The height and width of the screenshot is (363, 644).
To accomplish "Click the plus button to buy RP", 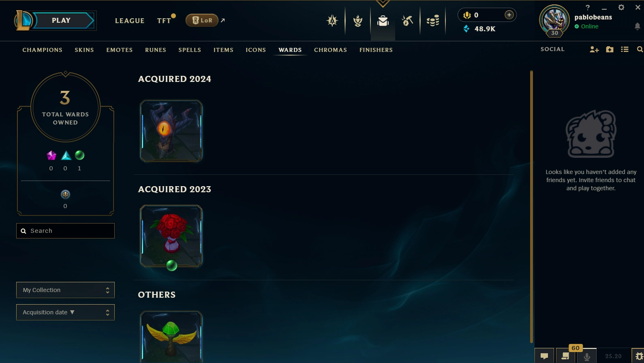I will click(x=509, y=15).
